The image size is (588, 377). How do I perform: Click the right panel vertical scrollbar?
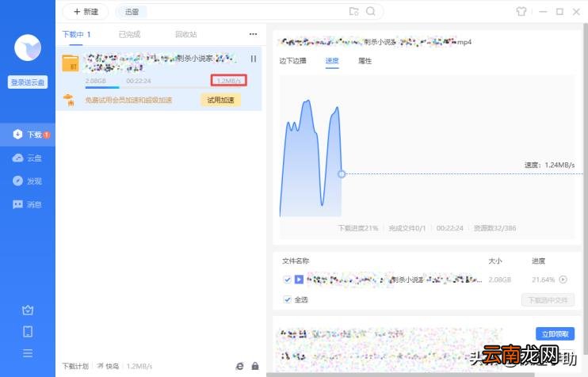coord(586,188)
